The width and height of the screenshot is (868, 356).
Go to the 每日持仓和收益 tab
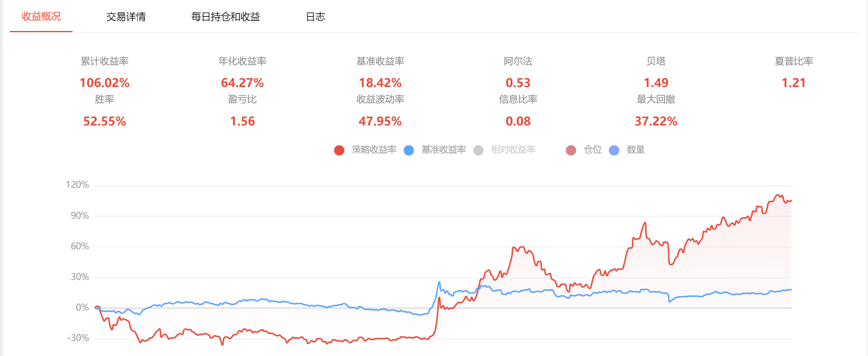click(226, 16)
